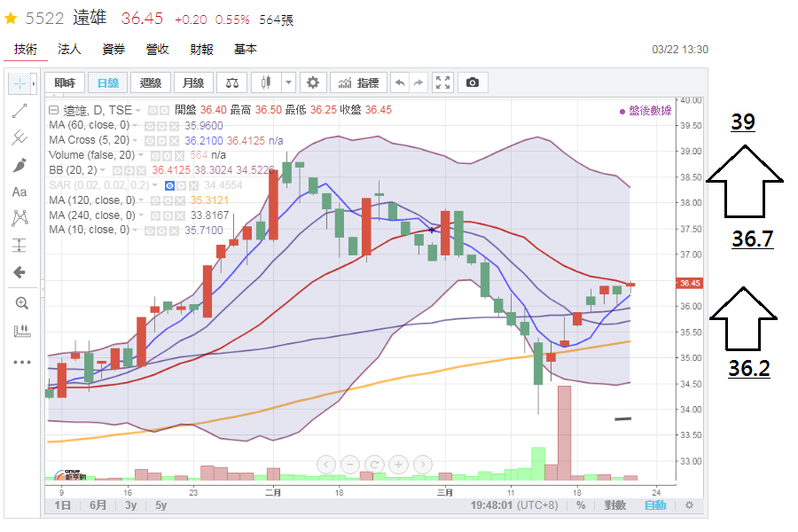Viewport: 798px width, 532px height.
Task: Hide the MA (240, close, 0) indicator
Action: click(156, 215)
